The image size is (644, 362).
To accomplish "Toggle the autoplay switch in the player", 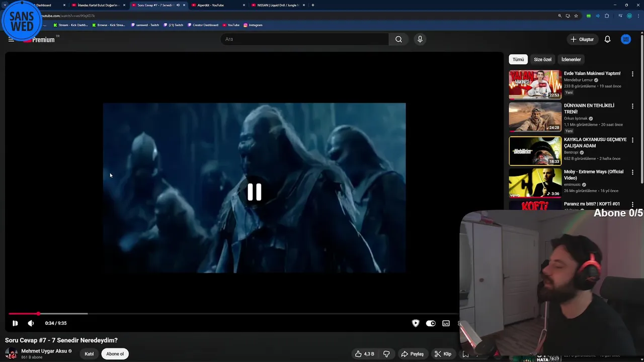I will [431, 323].
